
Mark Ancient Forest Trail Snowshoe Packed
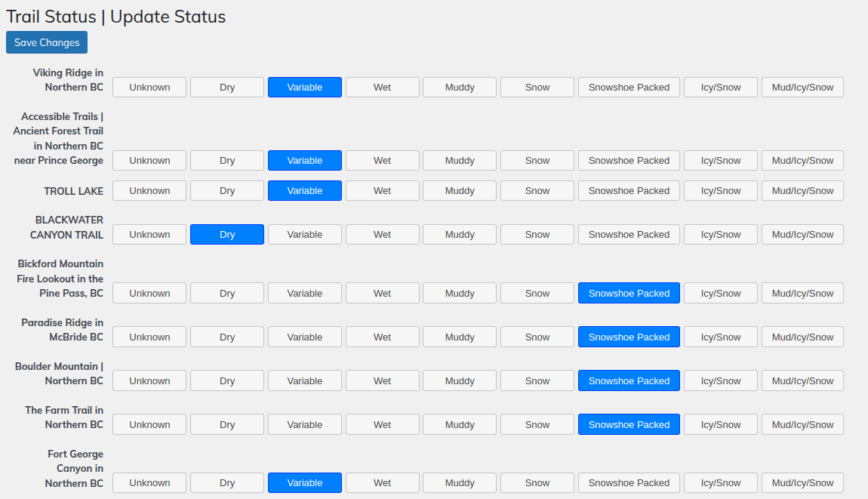[629, 161]
